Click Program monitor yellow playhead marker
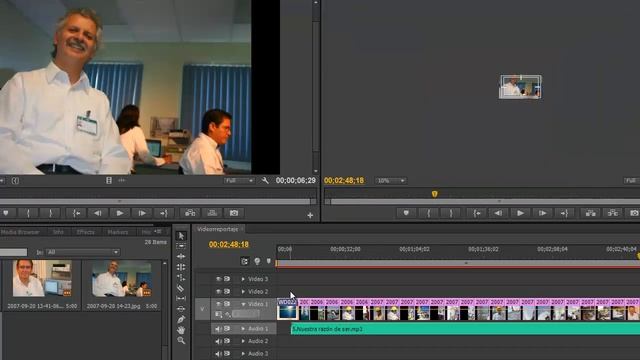The width and height of the screenshot is (640, 360). coord(435,194)
